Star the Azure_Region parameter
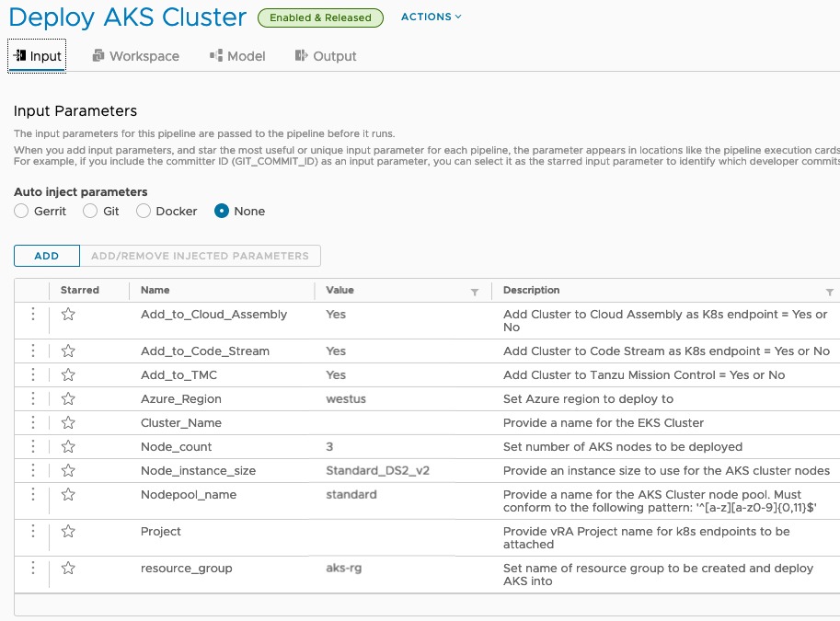The height and width of the screenshot is (621, 840). click(68, 398)
